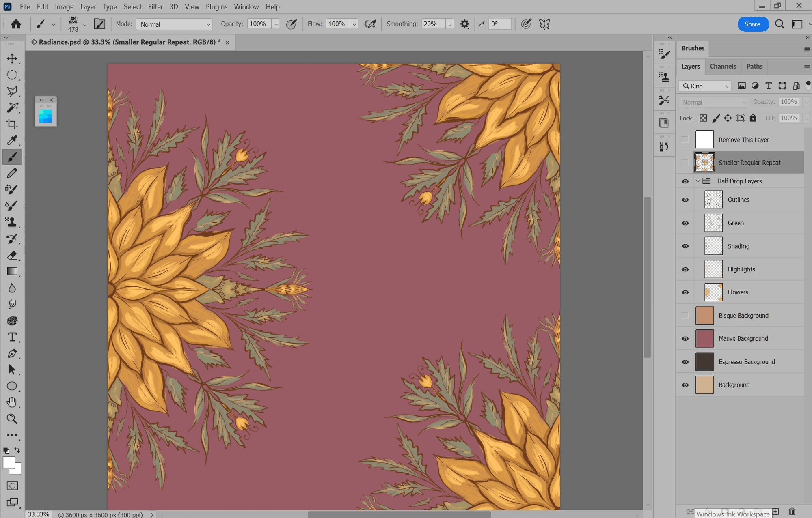Choose the Eraser tool

pos(12,255)
